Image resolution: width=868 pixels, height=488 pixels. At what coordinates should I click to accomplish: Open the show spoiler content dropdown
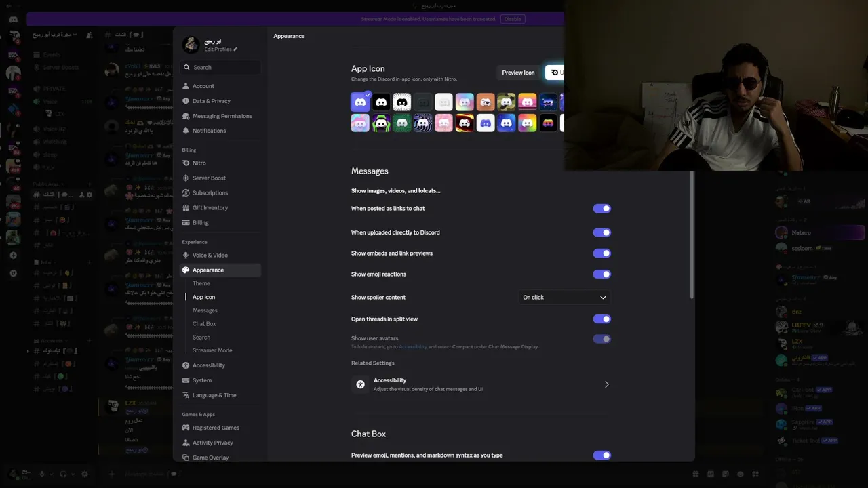point(564,297)
